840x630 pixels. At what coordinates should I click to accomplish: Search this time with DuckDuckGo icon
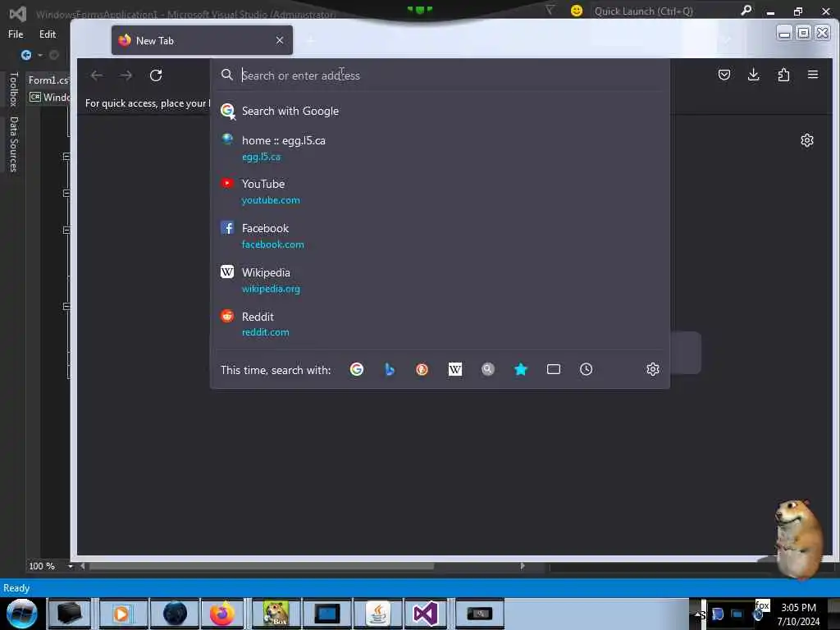tap(422, 369)
